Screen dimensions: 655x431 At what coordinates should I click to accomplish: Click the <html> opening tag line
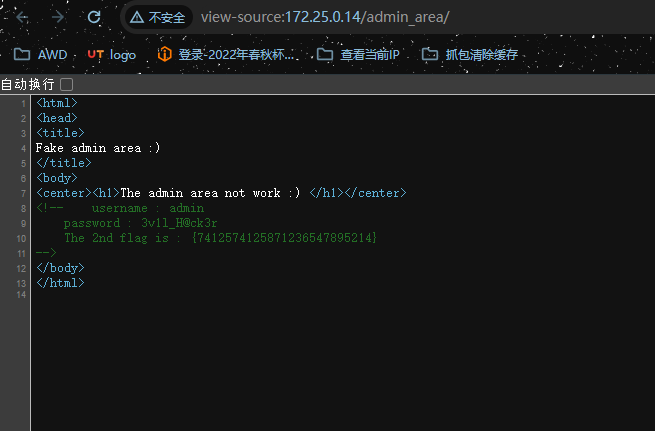pos(57,103)
